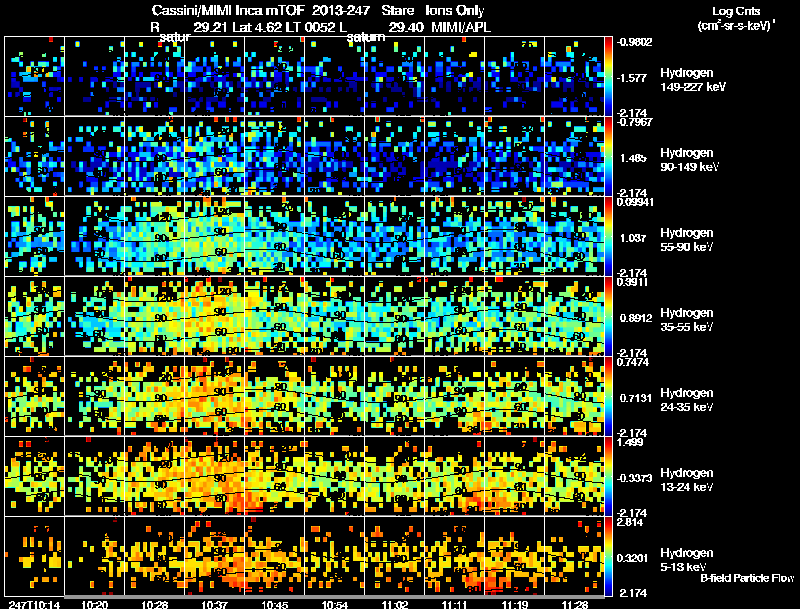
Task: Select the '1.037' color bar value
Action: 633,238
